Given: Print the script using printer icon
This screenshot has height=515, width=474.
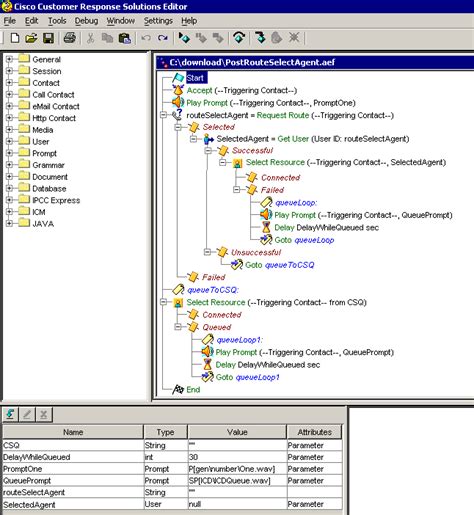Looking at the screenshot, I should coord(70,38).
